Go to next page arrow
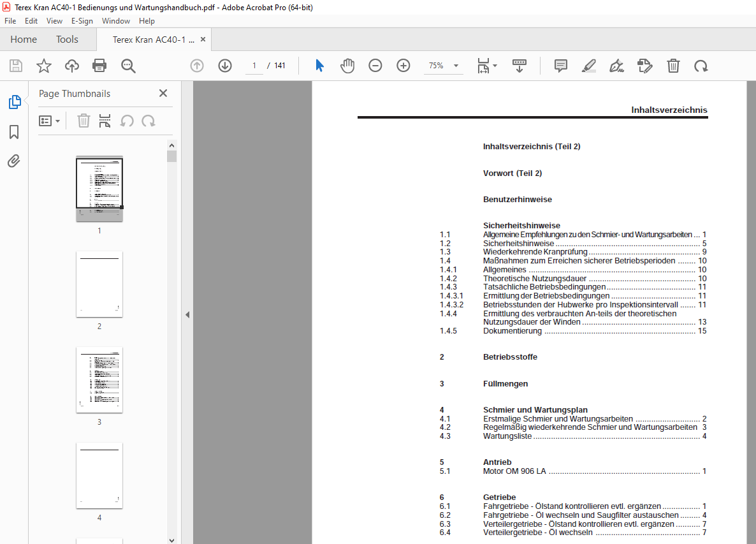Screen dimensions: 756x544 [x=224, y=66]
